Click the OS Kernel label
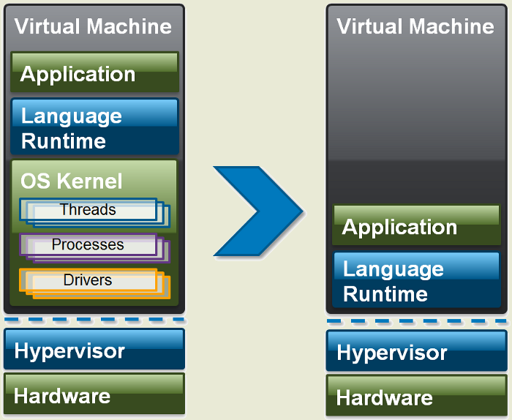This screenshot has width=512, height=420. click(x=71, y=181)
